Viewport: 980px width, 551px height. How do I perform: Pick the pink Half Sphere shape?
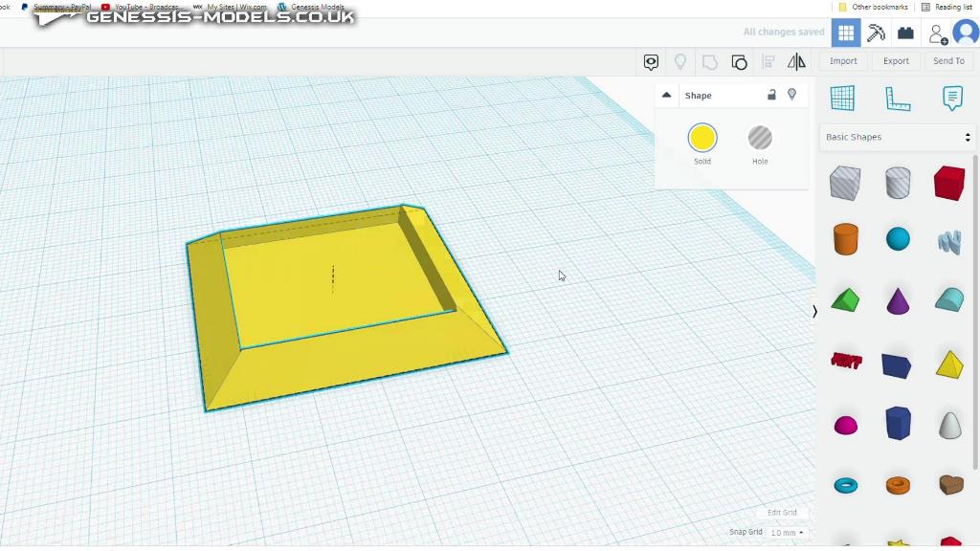tap(846, 426)
